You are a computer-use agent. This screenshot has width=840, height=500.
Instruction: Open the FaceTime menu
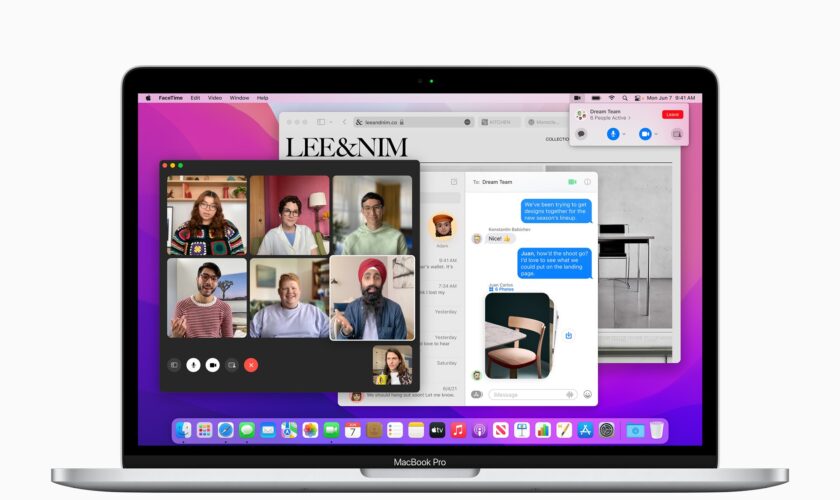pyautogui.click(x=170, y=98)
